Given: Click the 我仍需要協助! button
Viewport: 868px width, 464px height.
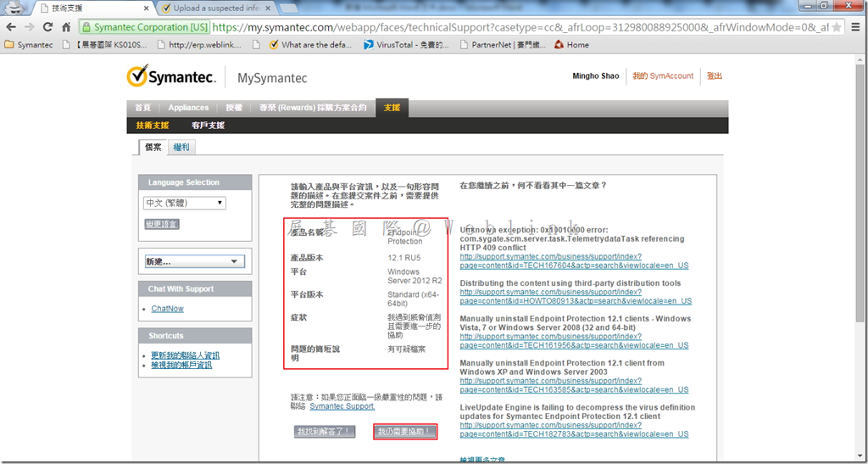Looking at the screenshot, I should [406, 432].
